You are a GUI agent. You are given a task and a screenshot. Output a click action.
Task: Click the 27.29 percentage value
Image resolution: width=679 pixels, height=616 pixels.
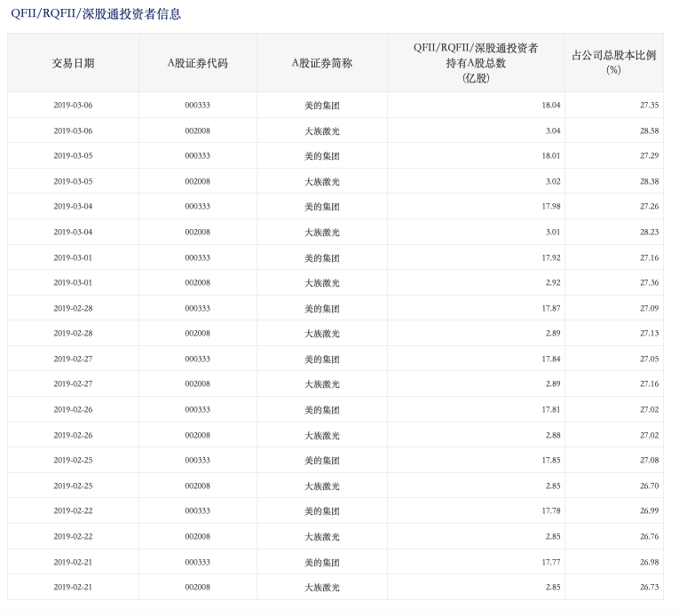tap(649, 155)
